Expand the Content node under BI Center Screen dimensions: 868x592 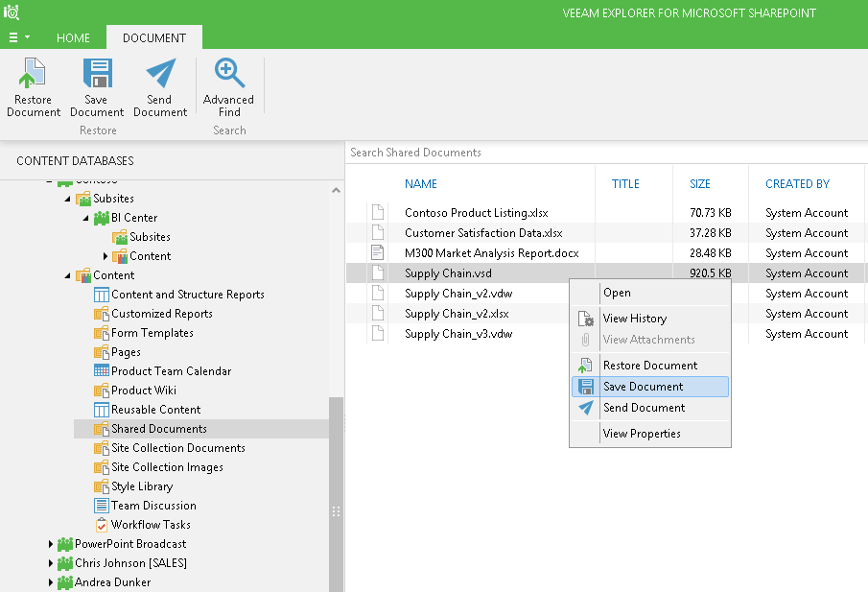(106, 256)
